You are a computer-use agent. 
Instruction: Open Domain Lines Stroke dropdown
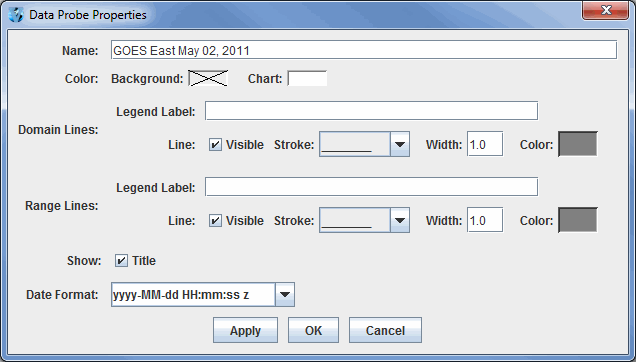coord(364,144)
